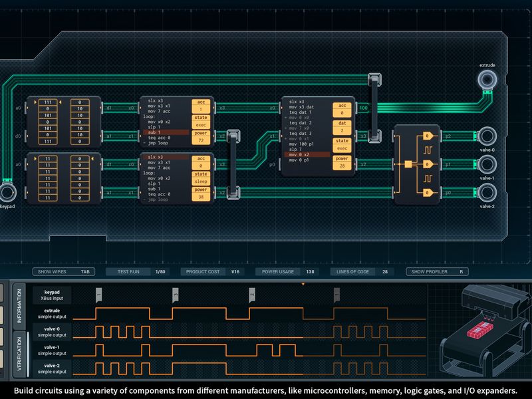Image resolution: width=532 pixels, height=399 pixels.
Task: Click the extrude signal waveform in verification
Action: [x=249, y=313]
